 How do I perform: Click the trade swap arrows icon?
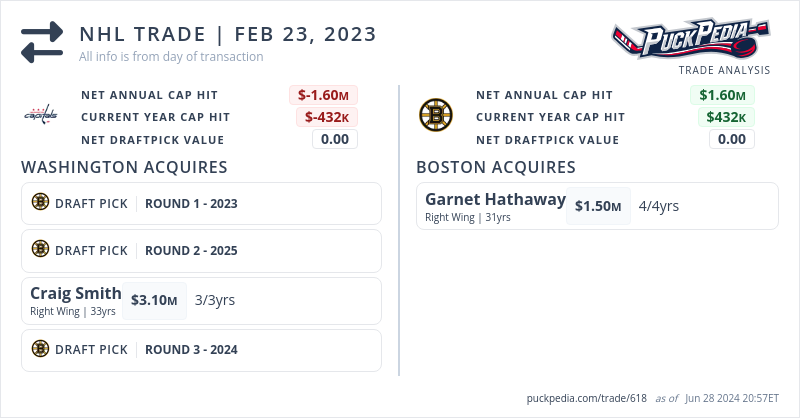(x=41, y=42)
